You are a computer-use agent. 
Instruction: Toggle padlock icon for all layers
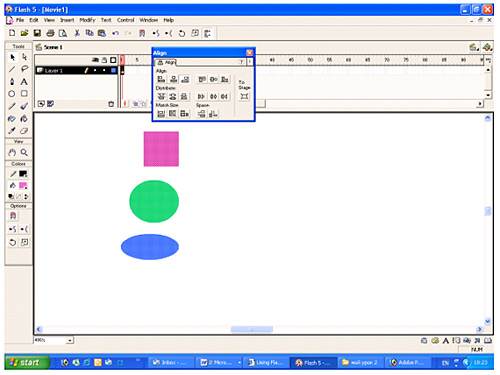point(104,60)
